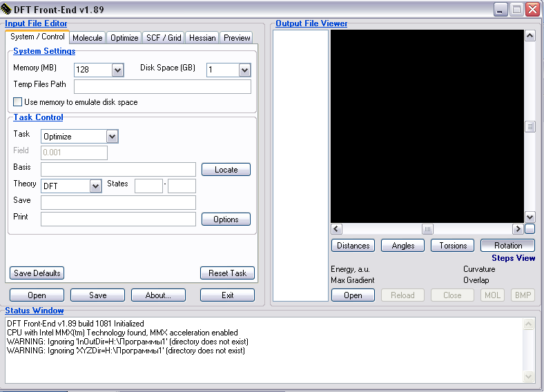Click the Angles button
This screenshot has height=392, width=544.
402,246
